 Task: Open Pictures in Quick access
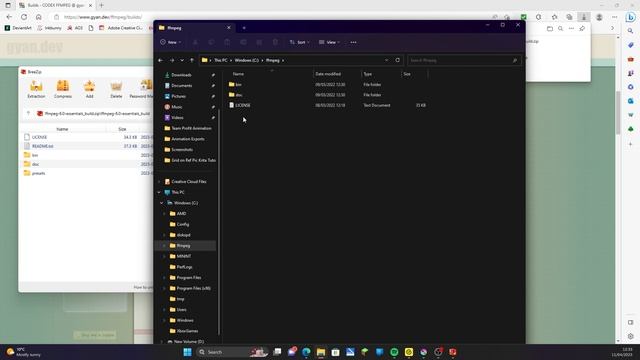pyautogui.click(x=179, y=96)
